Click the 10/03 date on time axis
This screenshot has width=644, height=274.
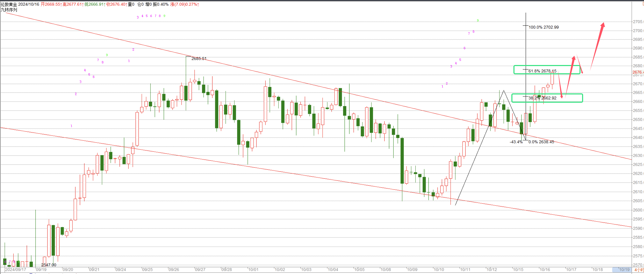click(x=306, y=270)
